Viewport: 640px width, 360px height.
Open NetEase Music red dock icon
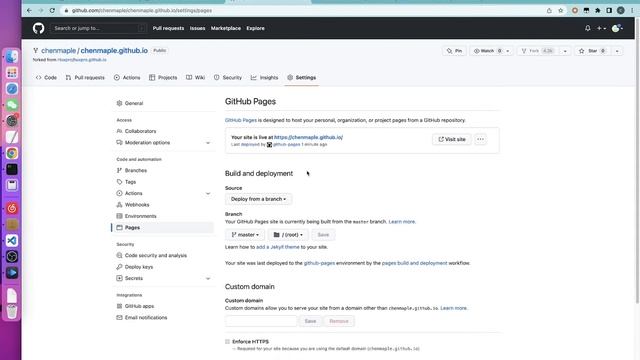[x=12, y=208]
